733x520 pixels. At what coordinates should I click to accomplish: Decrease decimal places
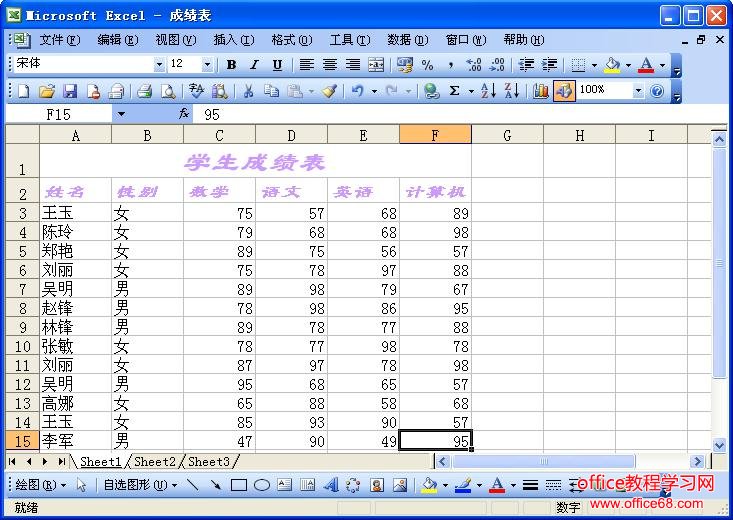(497, 65)
